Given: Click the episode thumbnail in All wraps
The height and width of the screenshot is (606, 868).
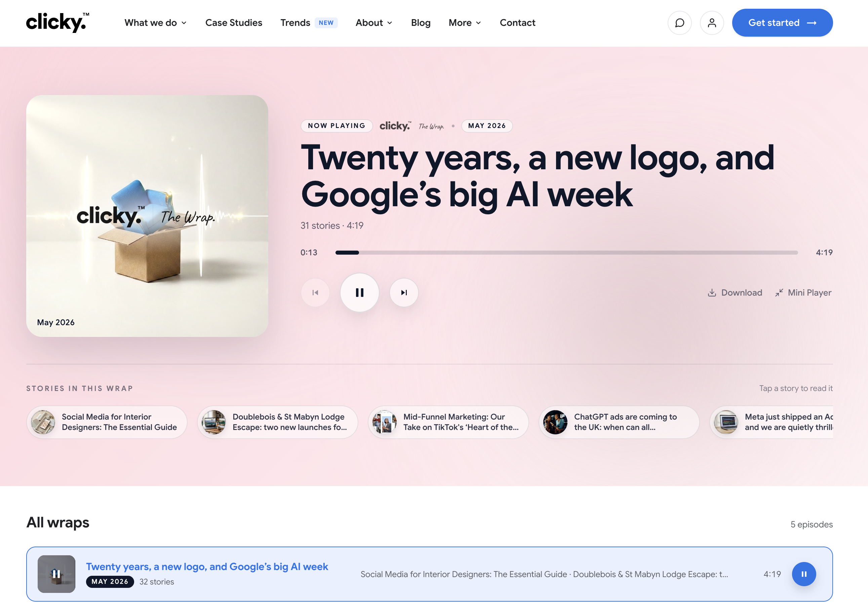Looking at the screenshot, I should 56,574.
